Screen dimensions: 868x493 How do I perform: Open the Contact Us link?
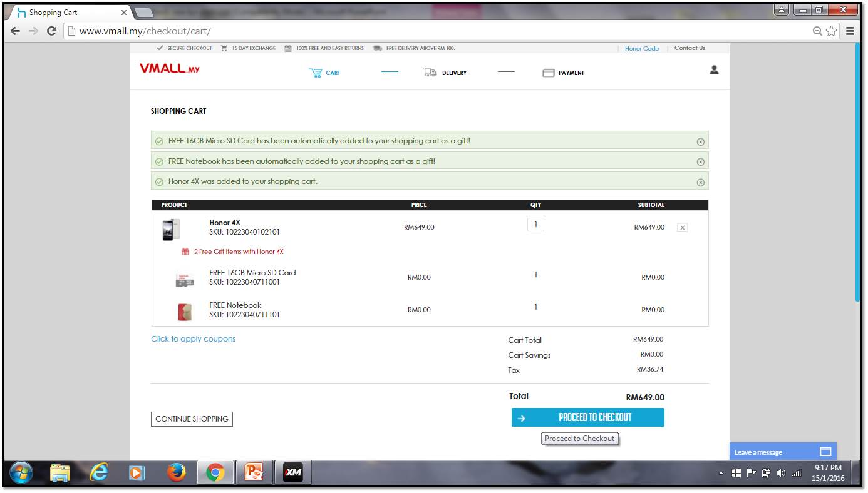[x=690, y=48]
